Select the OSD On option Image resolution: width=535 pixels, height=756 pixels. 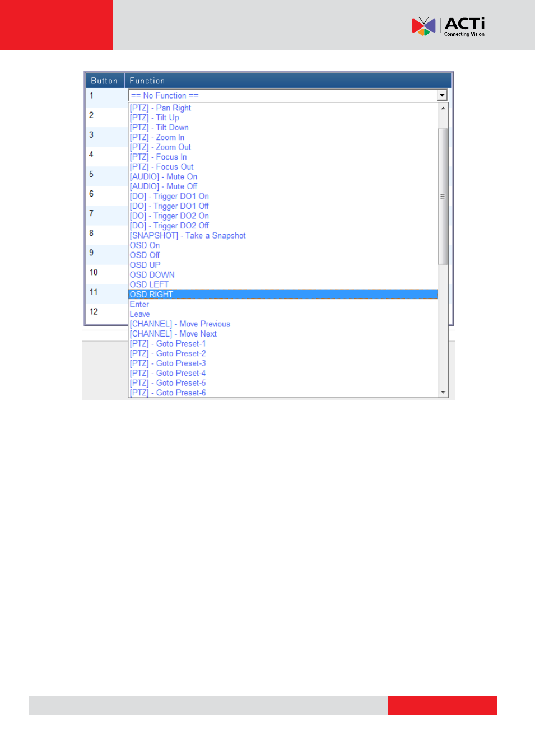145,245
